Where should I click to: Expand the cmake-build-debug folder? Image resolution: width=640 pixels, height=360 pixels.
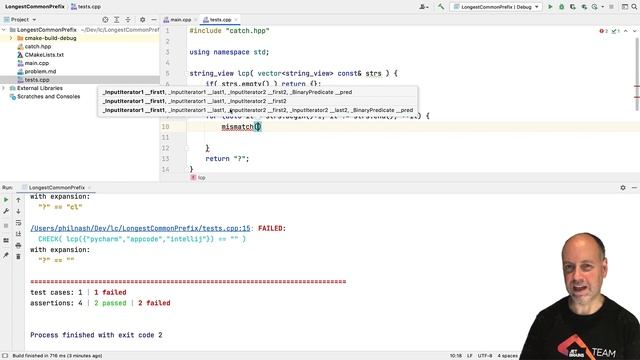click(11, 38)
